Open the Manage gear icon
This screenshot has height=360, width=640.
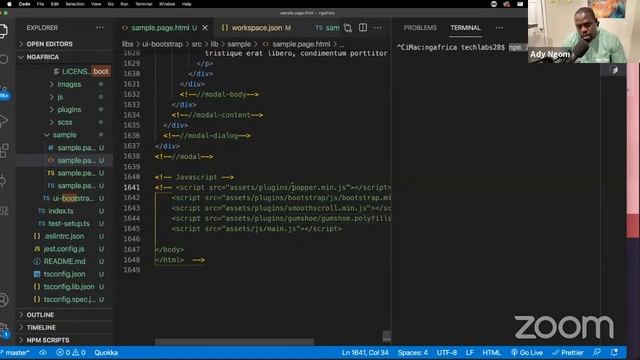click(4, 330)
